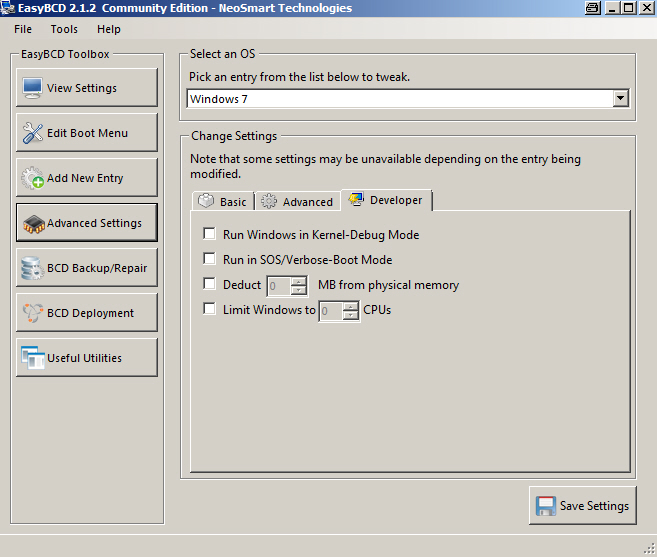Decrease the Deduct MB spinner value
Viewport: 657px width, 557px height.
[298, 290]
